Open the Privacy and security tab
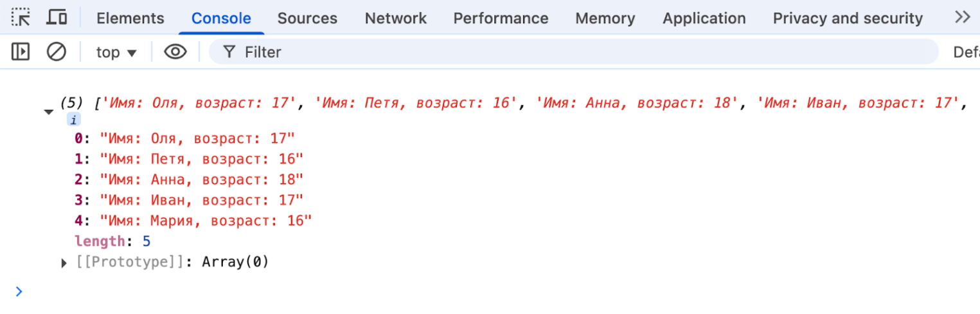 848,19
